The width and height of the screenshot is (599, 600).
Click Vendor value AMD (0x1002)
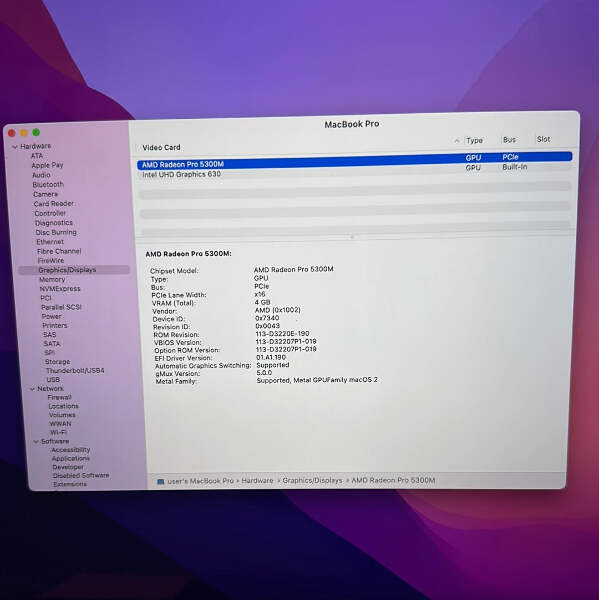point(278,310)
